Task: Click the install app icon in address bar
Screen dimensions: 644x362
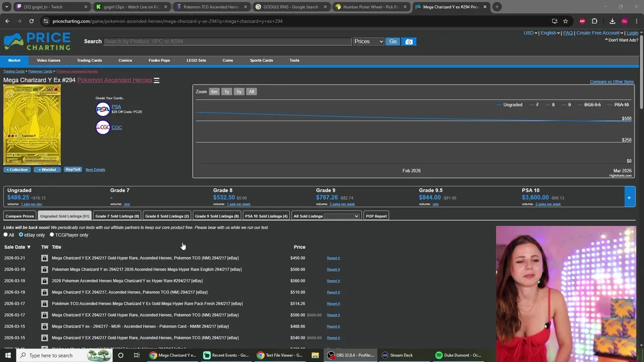Action: tap(554, 21)
